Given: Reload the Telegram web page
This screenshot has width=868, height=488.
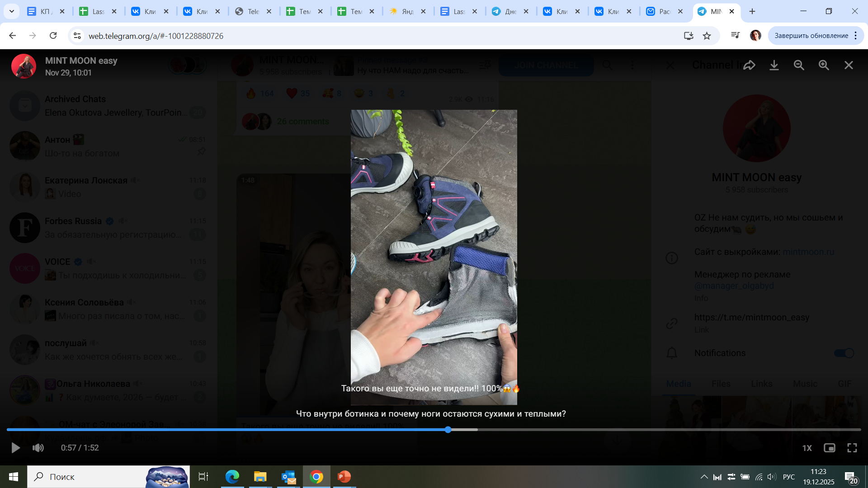Looking at the screenshot, I should click(x=53, y=36).
